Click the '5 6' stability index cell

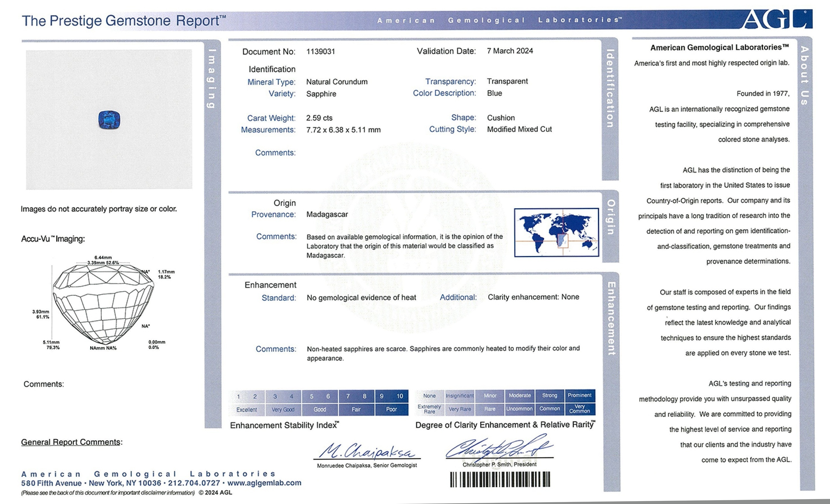click(320, 396)
